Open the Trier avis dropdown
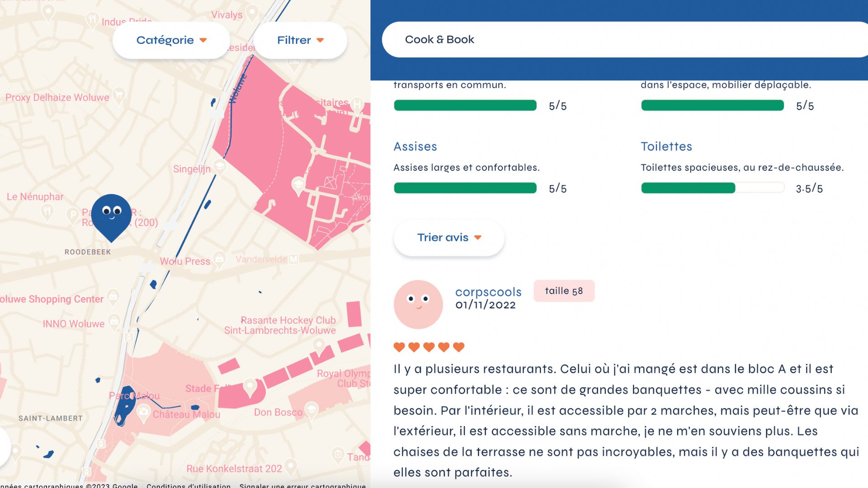The width and height of the screenshot is (868, 488). tap(448, 237)
